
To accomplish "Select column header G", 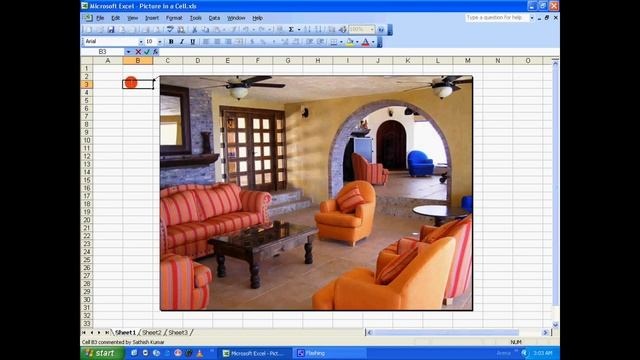I will coord(288,60).
